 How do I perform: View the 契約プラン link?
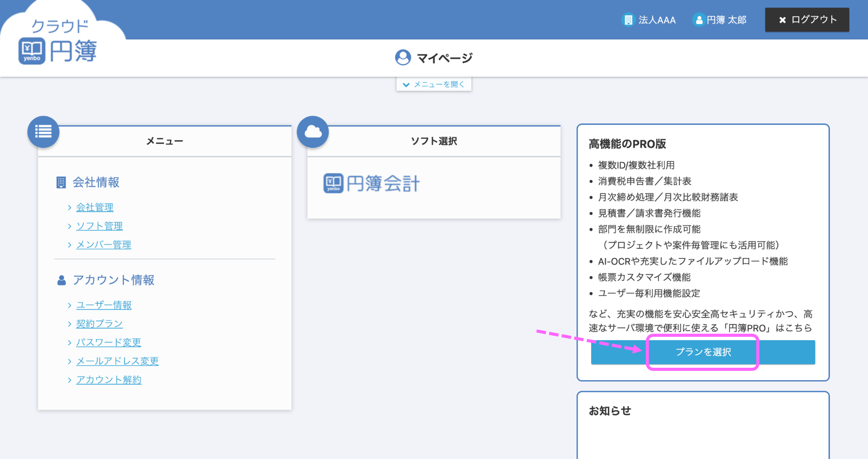click(99, 324)
